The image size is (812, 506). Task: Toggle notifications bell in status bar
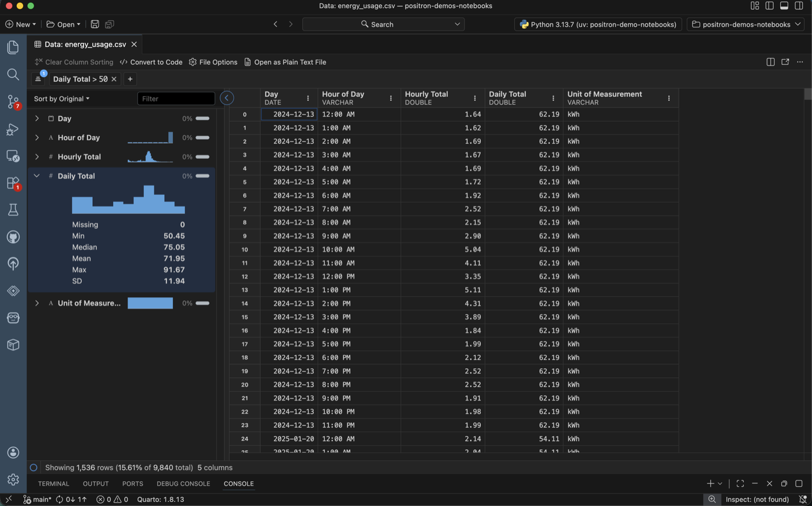[x=803, y=499]
